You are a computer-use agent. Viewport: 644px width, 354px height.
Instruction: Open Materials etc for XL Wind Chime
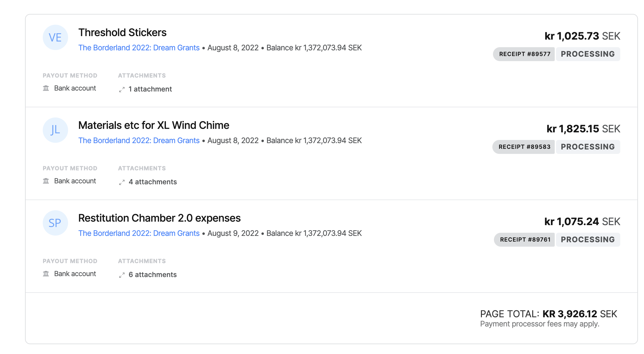[x=154, y=125]
